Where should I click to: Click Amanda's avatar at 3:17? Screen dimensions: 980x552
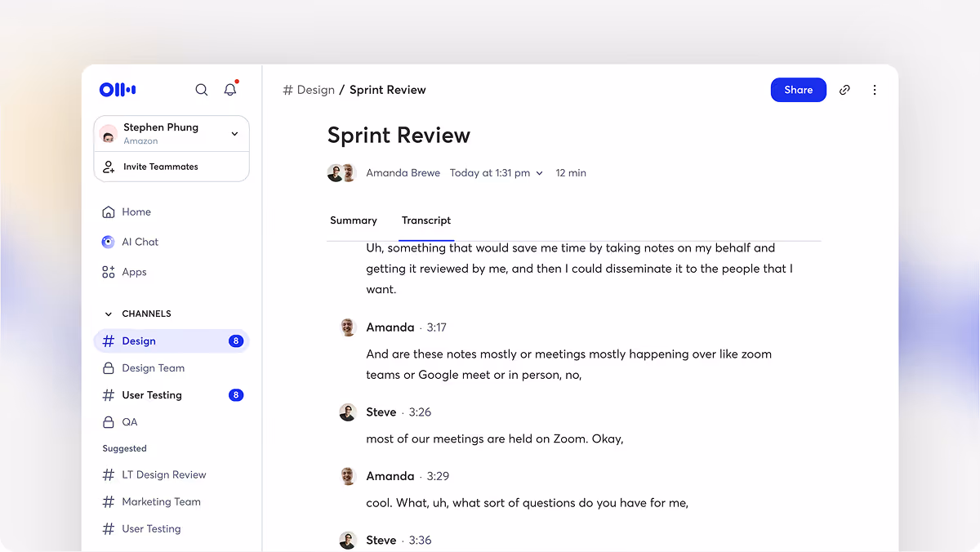tap(348, 327)
